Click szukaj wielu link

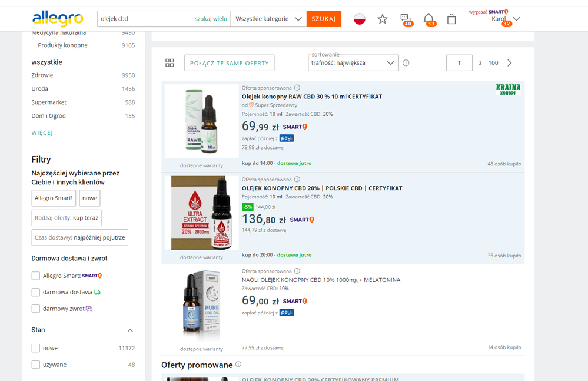tap(211, 19)
